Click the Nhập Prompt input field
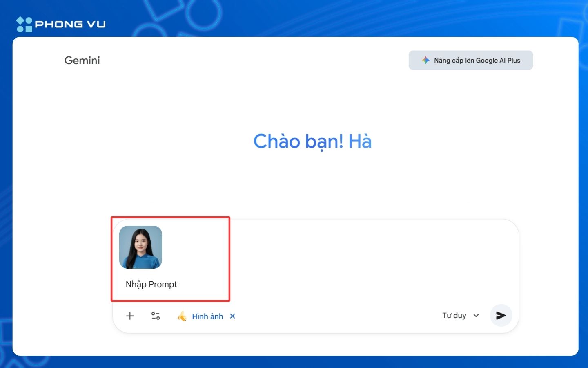This screenshot has width=588, height=368. pyautogui.click(x=151, y=284)
